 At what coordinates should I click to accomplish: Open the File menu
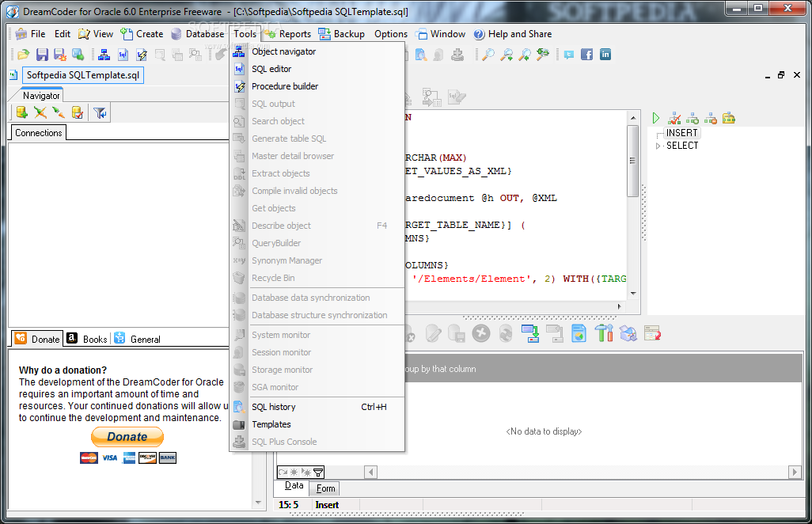30,34
